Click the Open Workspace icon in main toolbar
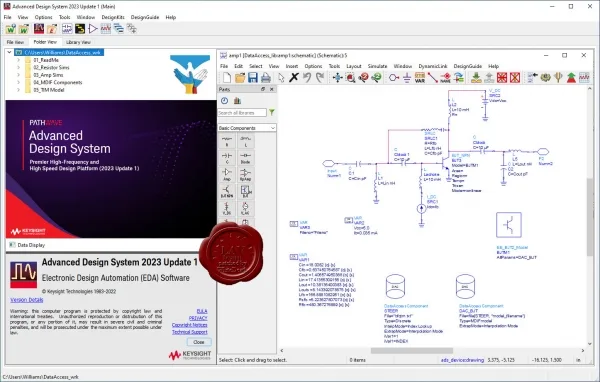Image resolution: width=600 pixels, height=382 pixels. coord(24,29)
